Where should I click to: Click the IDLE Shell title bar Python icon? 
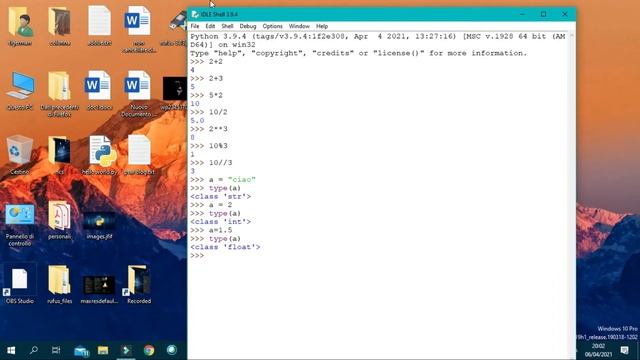coord(195,14)
